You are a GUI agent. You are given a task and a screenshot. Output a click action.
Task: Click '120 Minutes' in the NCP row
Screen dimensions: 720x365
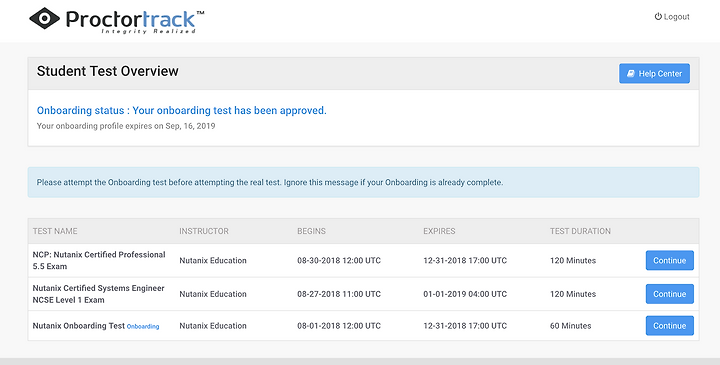573,260
